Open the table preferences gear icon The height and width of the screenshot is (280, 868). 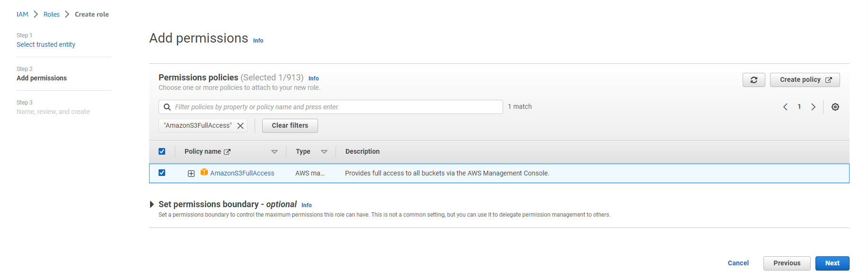[835, 107]
